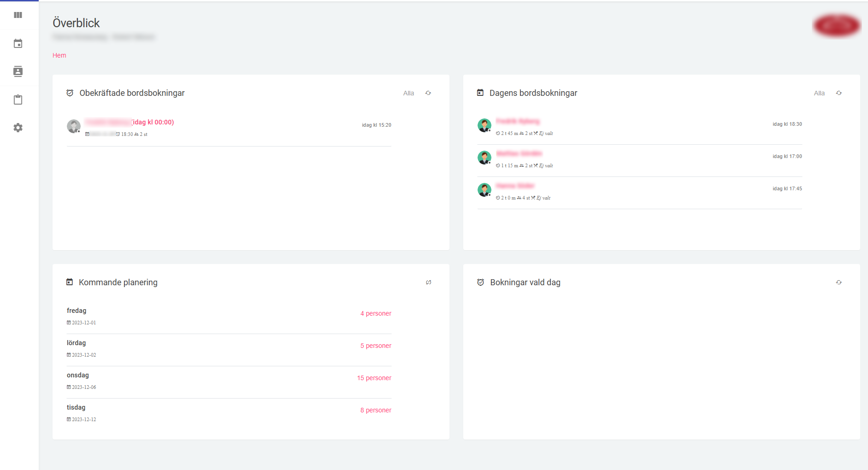Open the dashboard columns icon in sidebar

(x=18, y=15)
